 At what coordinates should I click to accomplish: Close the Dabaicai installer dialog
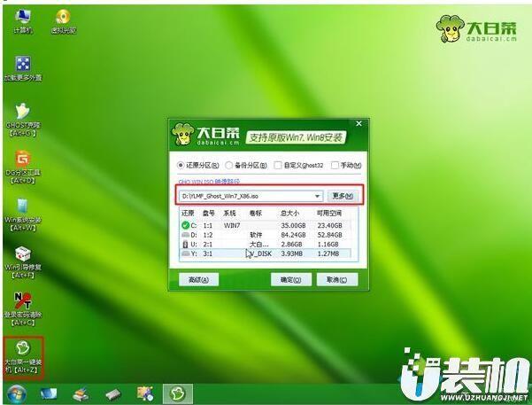tap(359, 124)
